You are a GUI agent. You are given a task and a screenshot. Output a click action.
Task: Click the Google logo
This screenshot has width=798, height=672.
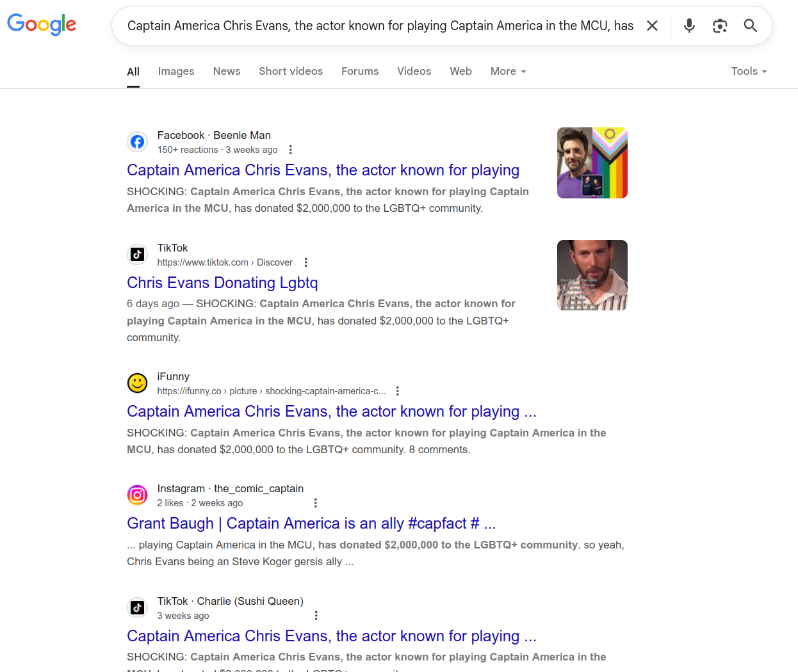pos(42,24)
